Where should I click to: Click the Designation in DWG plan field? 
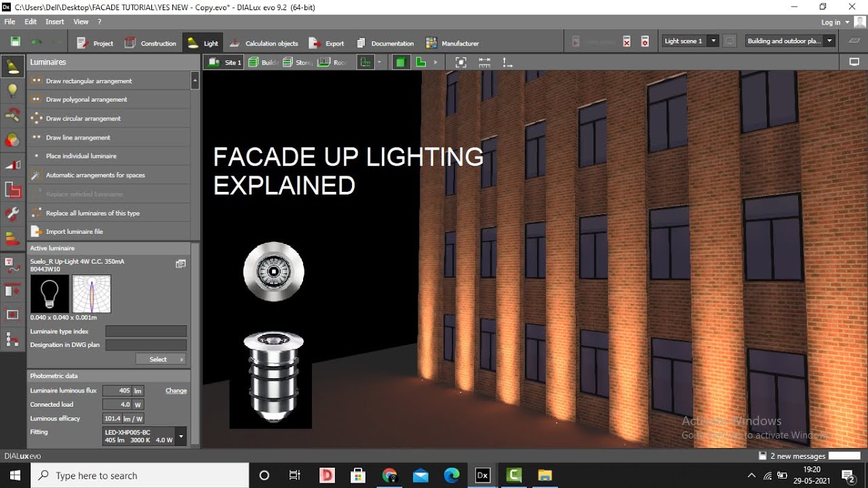tap(146, 345)
